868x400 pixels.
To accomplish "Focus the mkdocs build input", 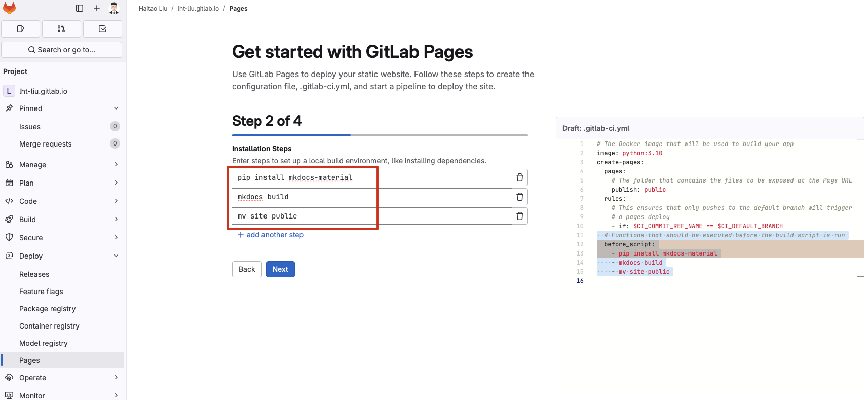I will click(372, 197).
